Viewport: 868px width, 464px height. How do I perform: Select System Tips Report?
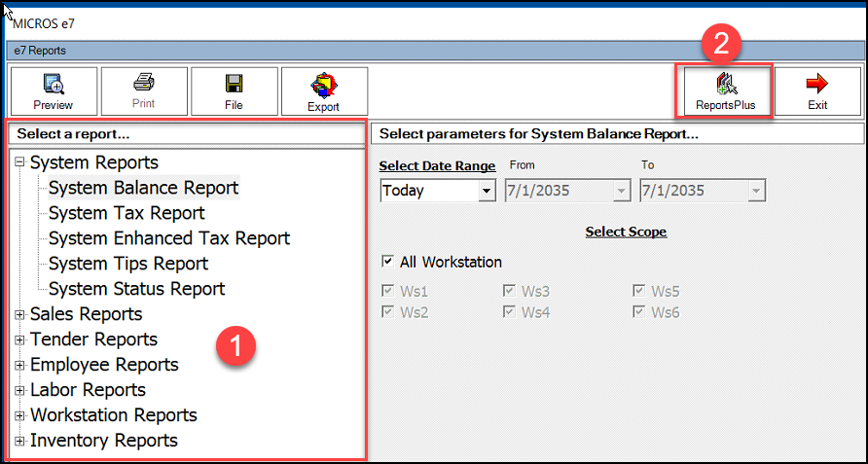(128, 264)
